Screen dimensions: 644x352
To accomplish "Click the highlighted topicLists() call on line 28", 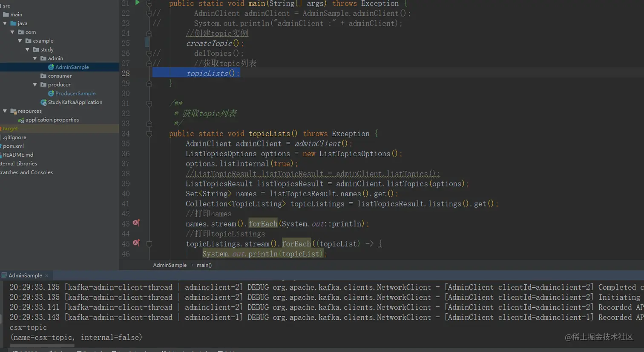I will click(213, 73).
